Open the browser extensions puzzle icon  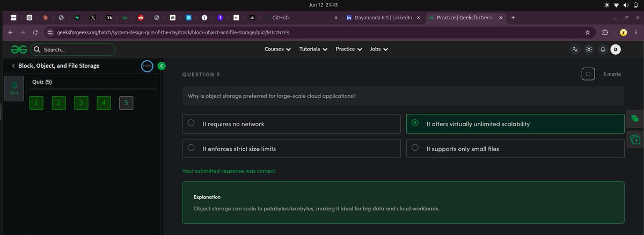pyautogui.click(x=605, y=32)
